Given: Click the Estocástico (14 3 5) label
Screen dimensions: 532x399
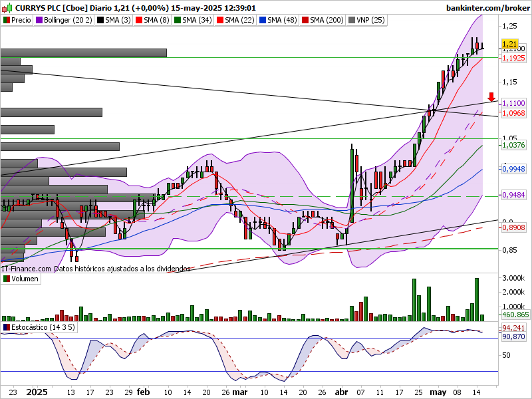Looking at the screenshot, I should pos(43,327).
